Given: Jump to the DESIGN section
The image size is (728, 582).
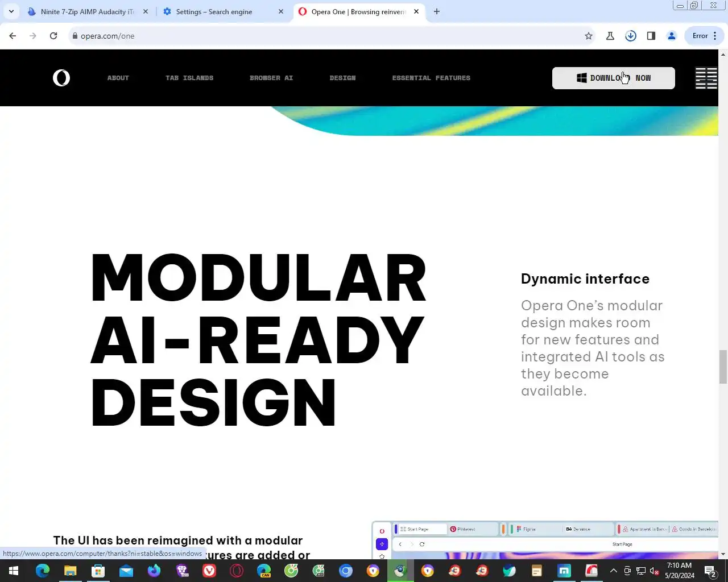Looking at the screenshot, I should [342, 78].
